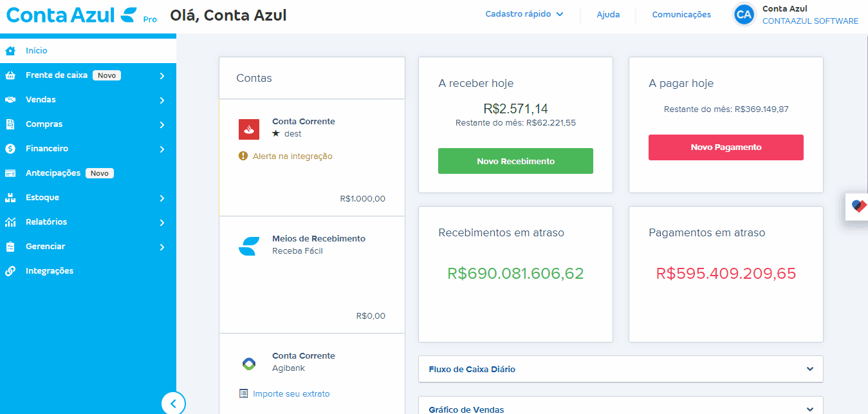Click the Novo Pagamento button
868x414 pixels.
coord(726,147)
